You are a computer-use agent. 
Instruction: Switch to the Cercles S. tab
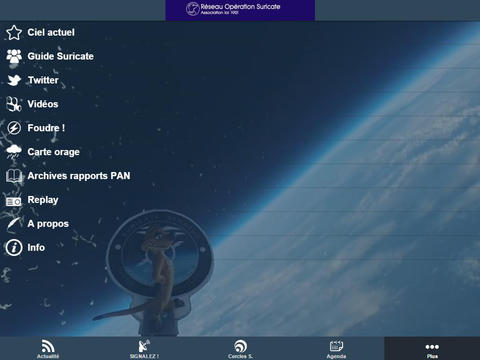[x=240, y=348]
